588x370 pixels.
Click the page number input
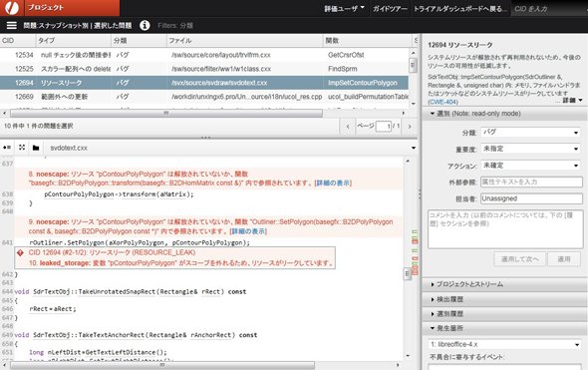(x=384, y=126)
